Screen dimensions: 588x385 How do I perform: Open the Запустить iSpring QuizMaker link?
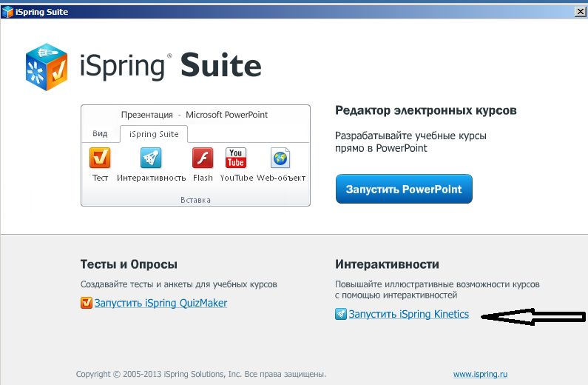(x=160, y=302)
